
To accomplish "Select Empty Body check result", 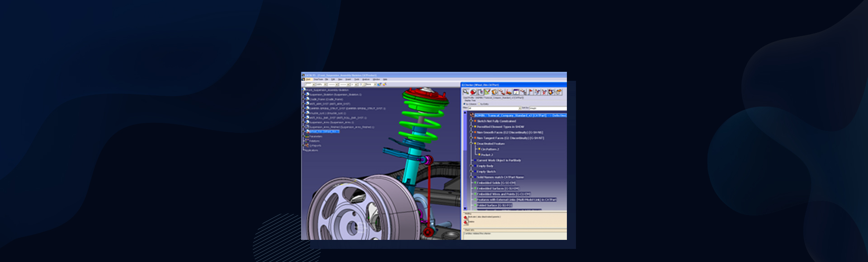I will click(x=485, y=166).
